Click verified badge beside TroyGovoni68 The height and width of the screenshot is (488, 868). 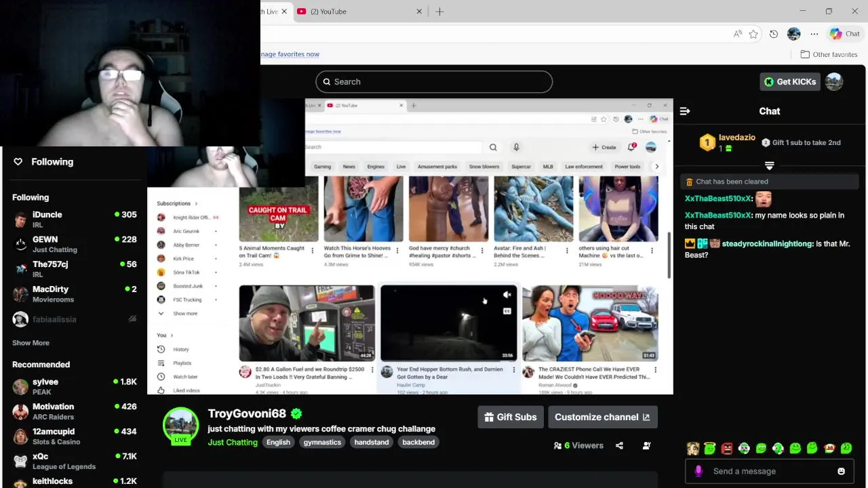point(296,413)
